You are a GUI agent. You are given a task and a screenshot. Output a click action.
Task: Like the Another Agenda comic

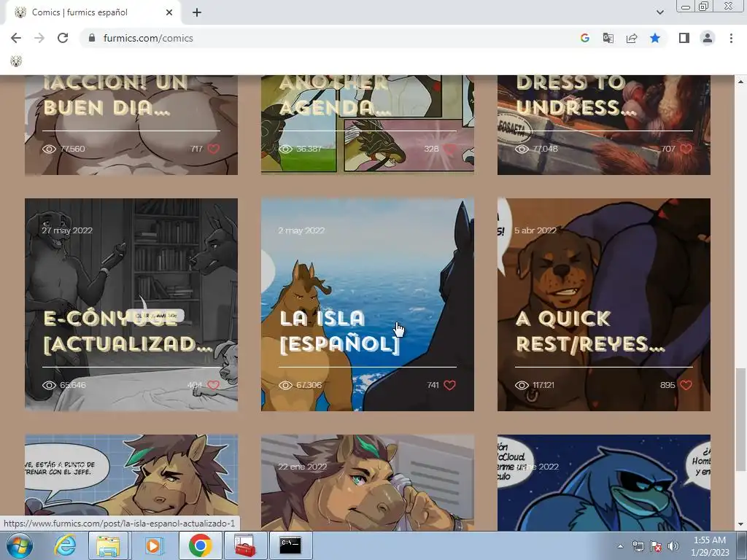[449, 149]
